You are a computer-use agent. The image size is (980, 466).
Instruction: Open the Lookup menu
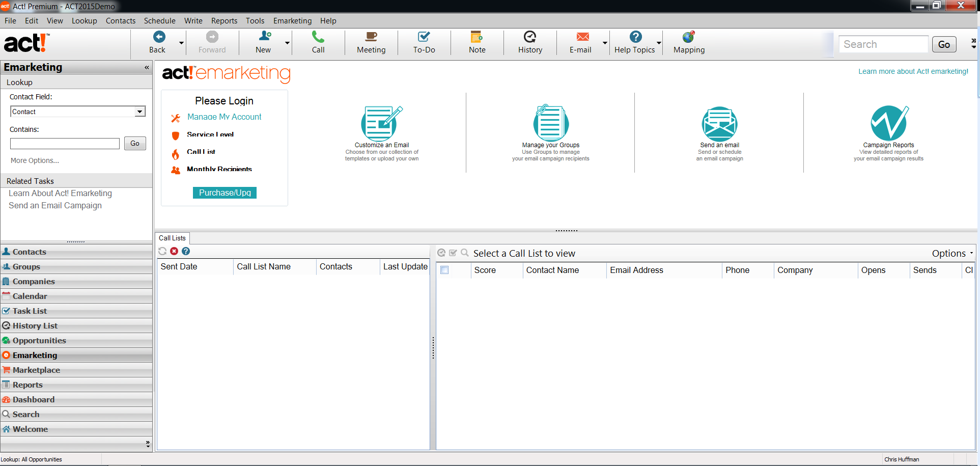point(85,21)
